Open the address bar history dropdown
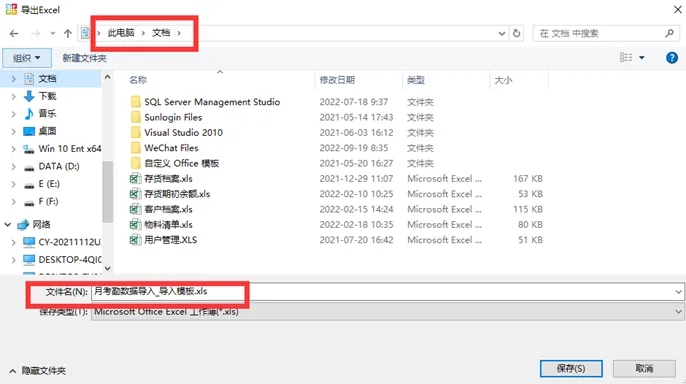This screenshot has height=384, width=686. [502, 33]
